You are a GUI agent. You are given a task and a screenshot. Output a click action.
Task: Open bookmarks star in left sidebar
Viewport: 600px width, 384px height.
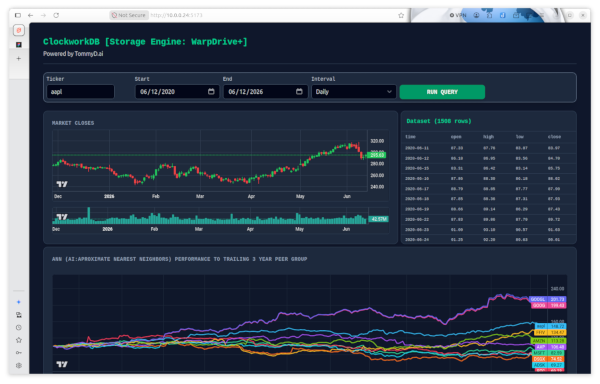tap(19, 340)
